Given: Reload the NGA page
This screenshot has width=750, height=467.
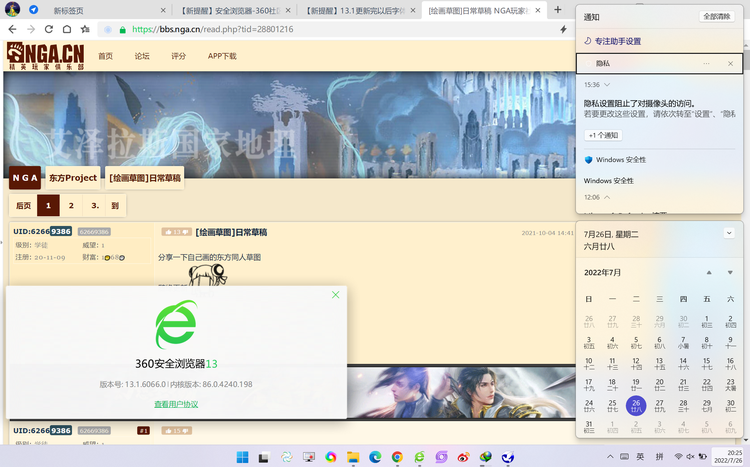Looking at the screenshot, I should click(x=49, y=29).
